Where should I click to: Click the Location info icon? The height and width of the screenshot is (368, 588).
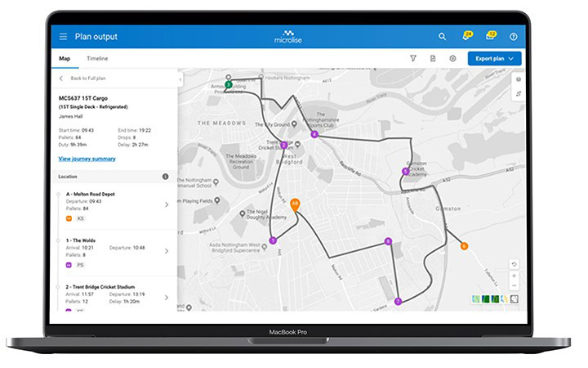coord(165,177)
